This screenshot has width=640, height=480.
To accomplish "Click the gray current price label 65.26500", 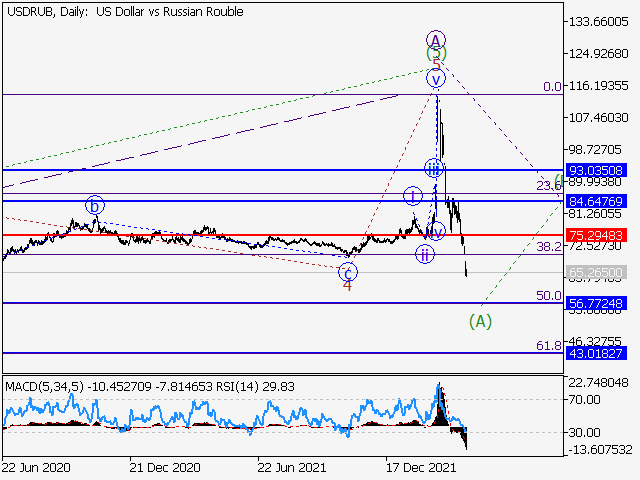I will pos(596,272).
